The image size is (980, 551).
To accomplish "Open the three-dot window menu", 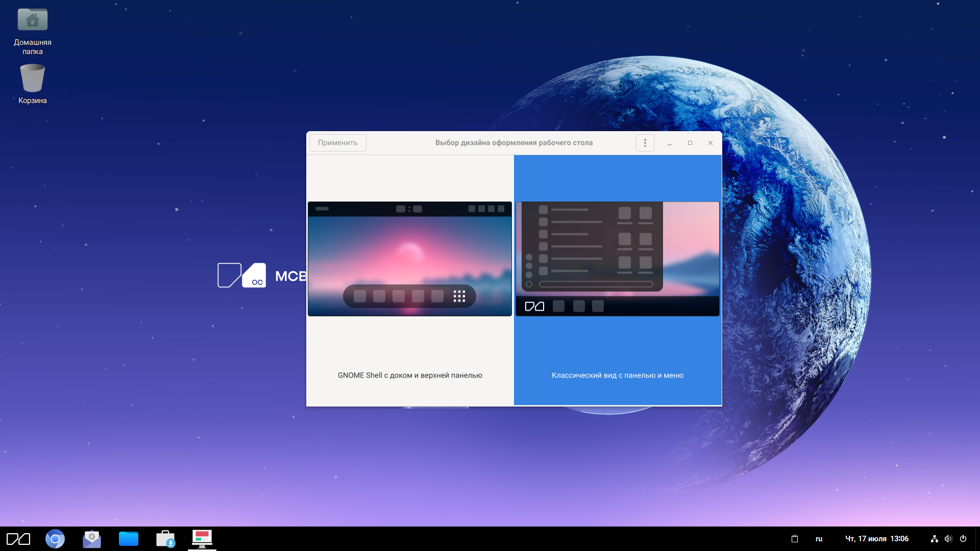I will (x=645, y=143).
